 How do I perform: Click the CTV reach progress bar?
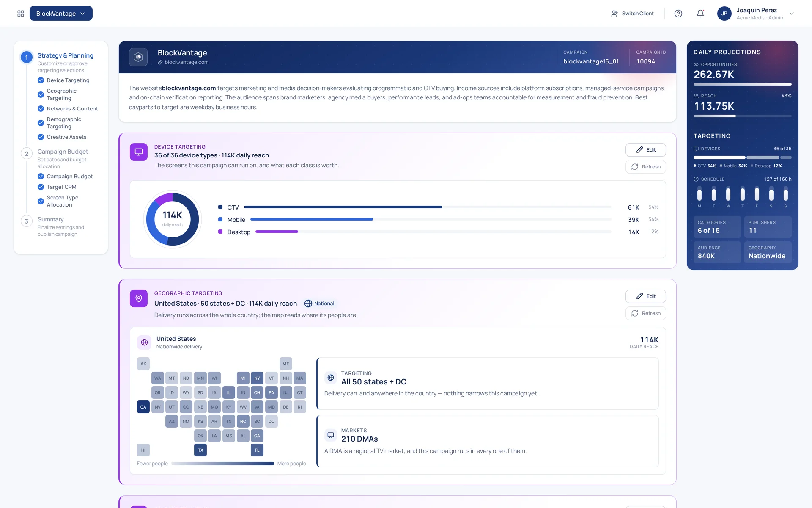point(428,207)
